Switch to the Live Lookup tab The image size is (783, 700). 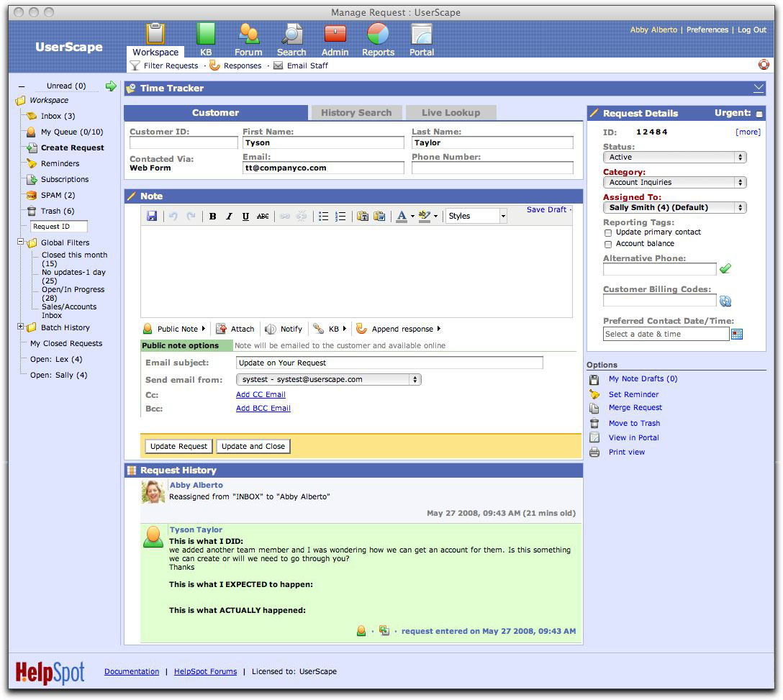[451, 113]
